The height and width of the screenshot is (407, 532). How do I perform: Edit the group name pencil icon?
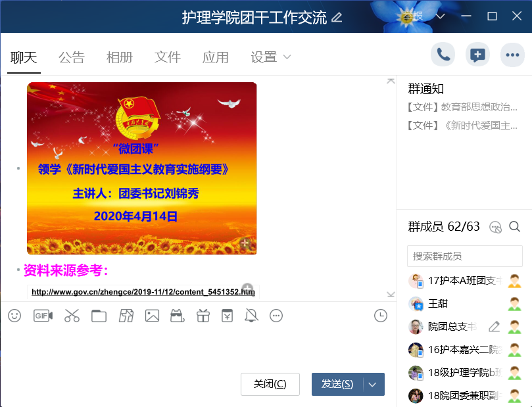337,17
